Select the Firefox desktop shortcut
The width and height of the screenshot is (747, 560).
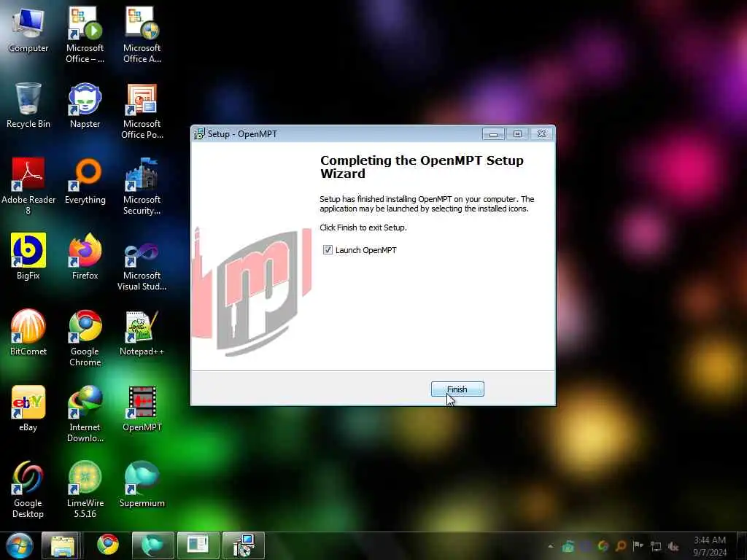coord(85,256)
